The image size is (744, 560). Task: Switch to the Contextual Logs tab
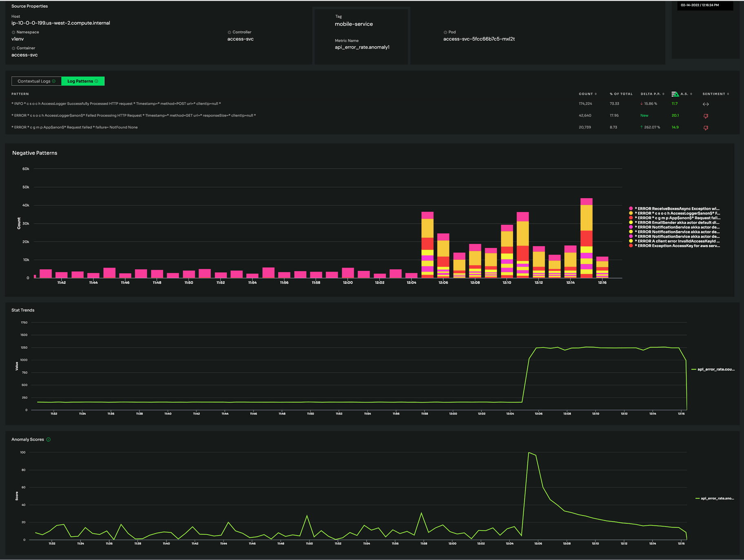point(34,81)
